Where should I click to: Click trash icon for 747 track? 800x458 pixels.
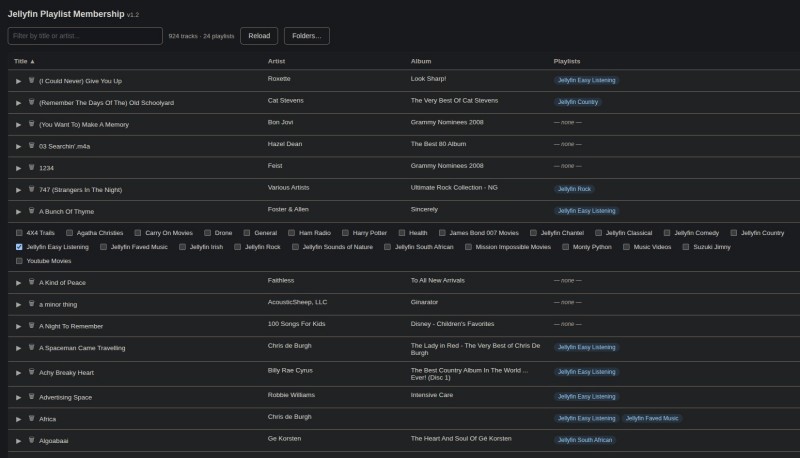(x=32, y=189)
